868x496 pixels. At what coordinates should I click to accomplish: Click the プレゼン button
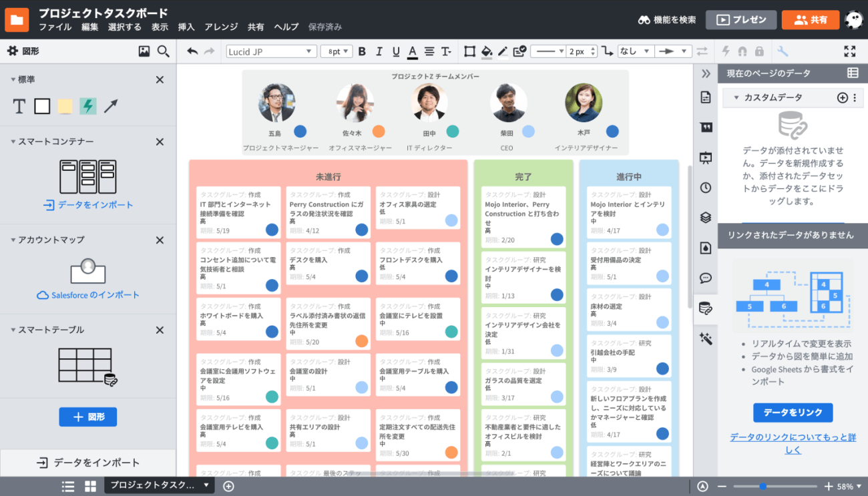click(x=741, y=19)
